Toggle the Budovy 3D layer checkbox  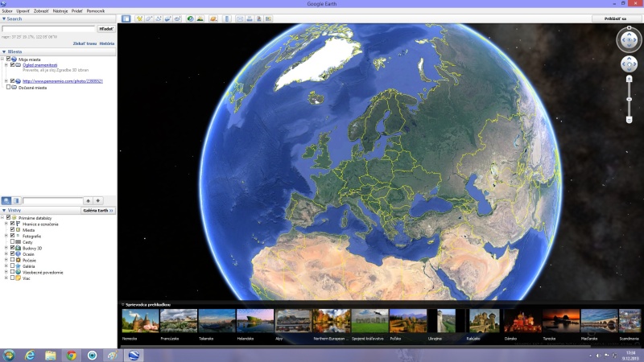pyautogui.click(x=12, y=248)
